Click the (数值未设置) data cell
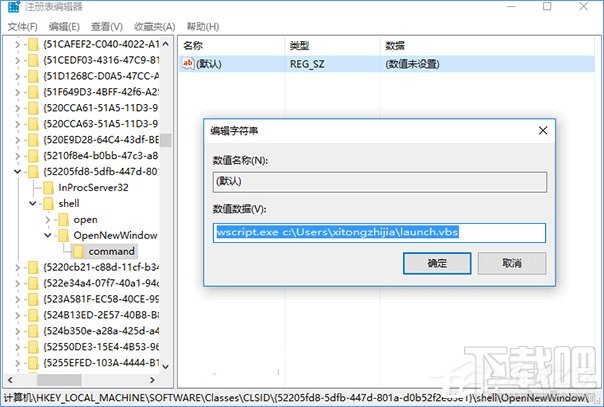604x407 pixels. point(412,64)
